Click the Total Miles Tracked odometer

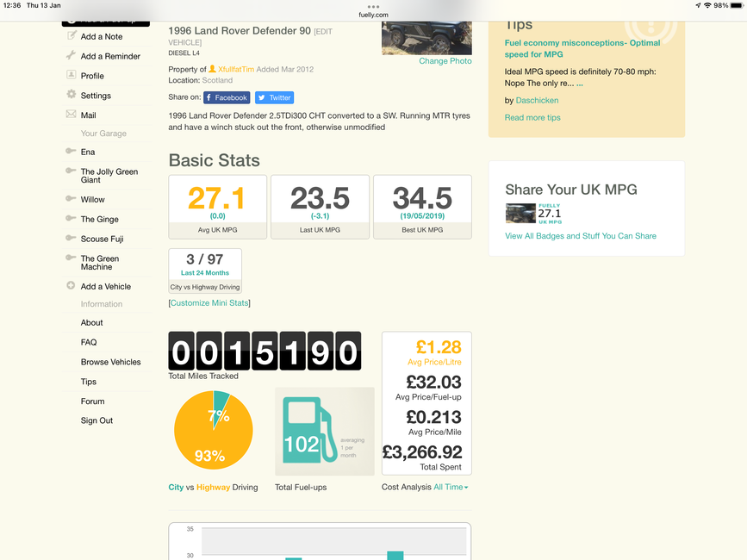[265, 351]
